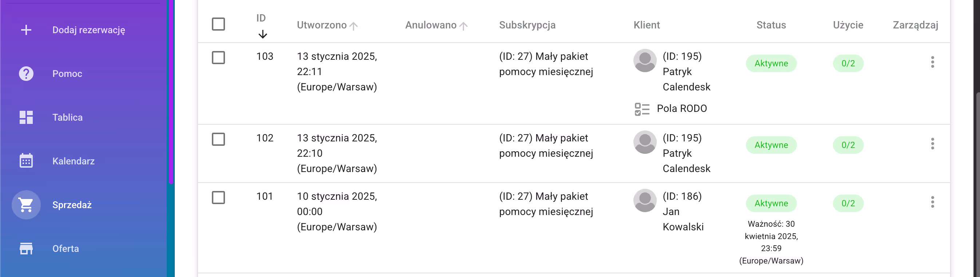Select the Kalendarz calendar icon

26,161
